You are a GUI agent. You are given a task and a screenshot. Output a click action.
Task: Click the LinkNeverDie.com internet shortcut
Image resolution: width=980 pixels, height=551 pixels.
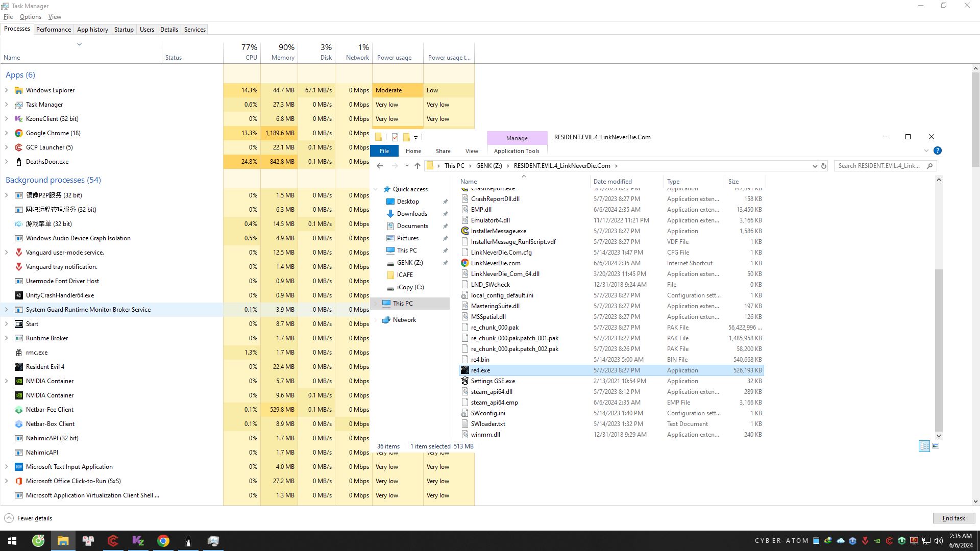pos(497,263)
